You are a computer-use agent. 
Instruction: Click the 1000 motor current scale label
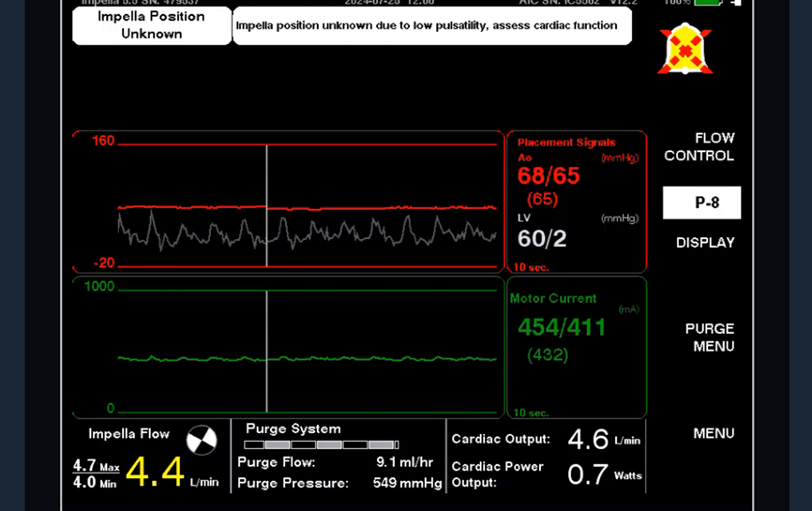(x=98, y=286)
